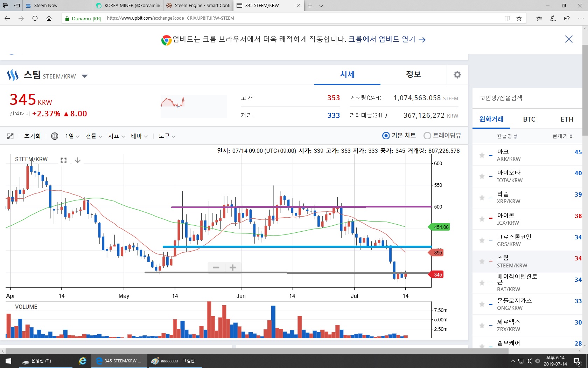Select the 원화거래 market tab
588x368 pixels.
(x=491, y=119)
